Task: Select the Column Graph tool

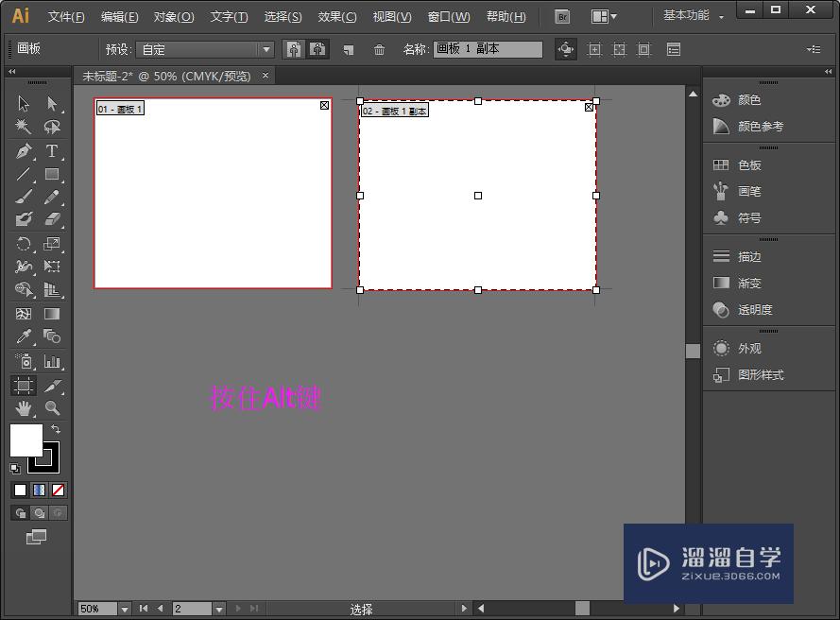Action: (x=52, y=361)
